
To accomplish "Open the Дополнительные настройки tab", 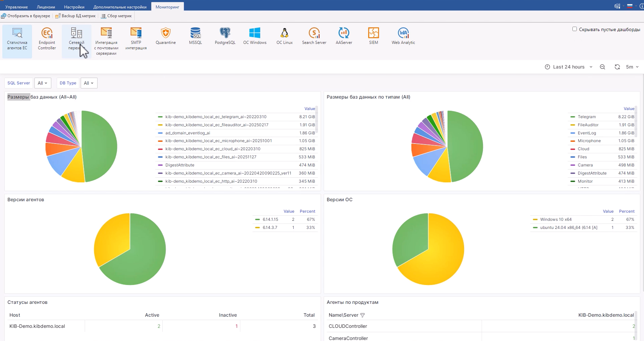I will click(x=120, y=7).
